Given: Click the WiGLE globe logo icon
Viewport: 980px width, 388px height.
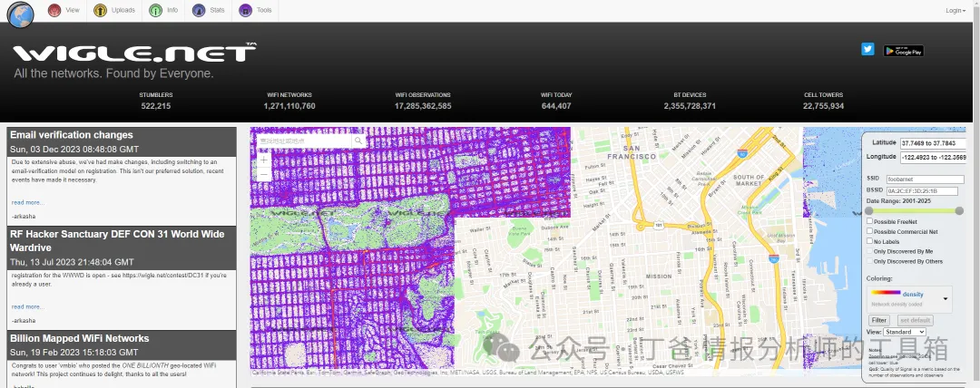Looking at the screenshot, I should click(x=21, y=15).
